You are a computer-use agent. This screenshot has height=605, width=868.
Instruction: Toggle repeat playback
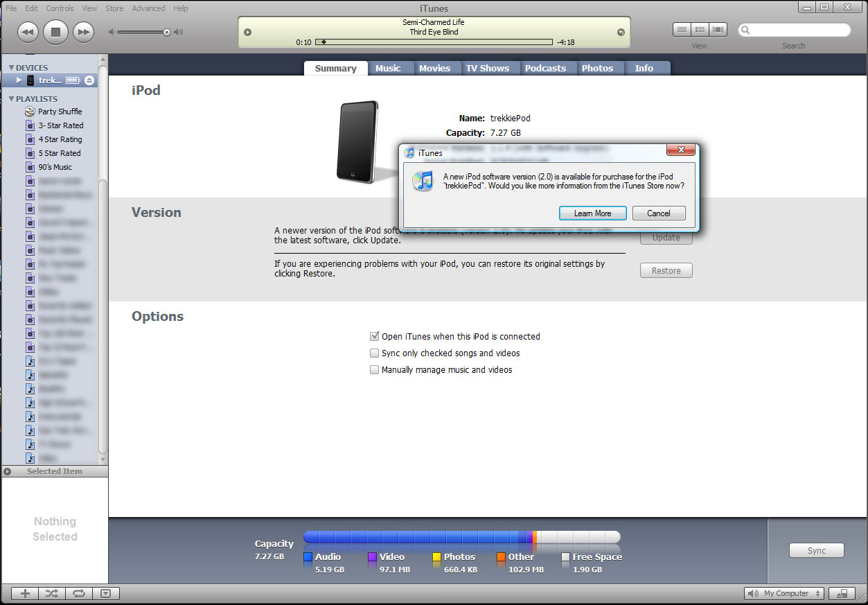[78, 593]
